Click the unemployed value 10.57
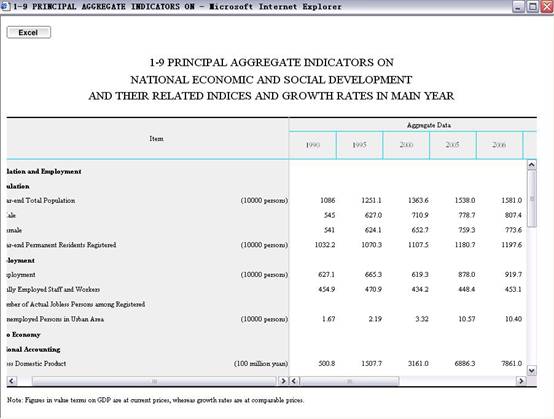The height and width of the screenshot is (419, 554). pyautogui.click(x=467, y=319)
